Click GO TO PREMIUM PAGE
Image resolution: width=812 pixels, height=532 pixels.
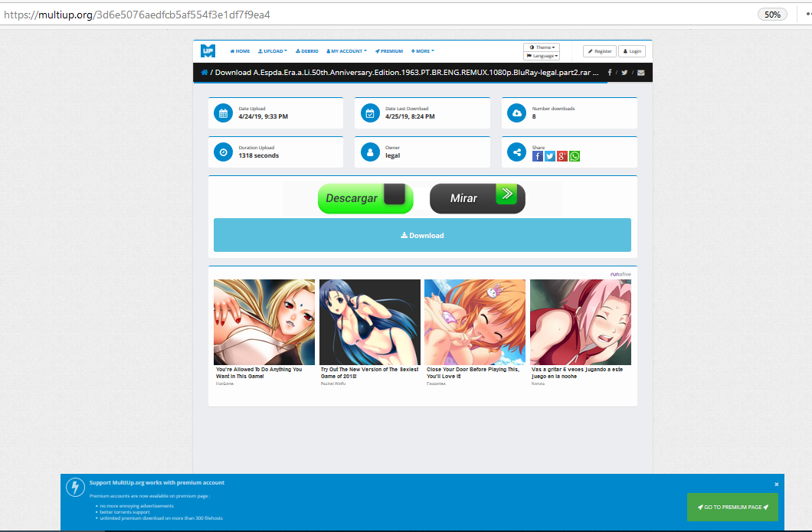[732, 507]
